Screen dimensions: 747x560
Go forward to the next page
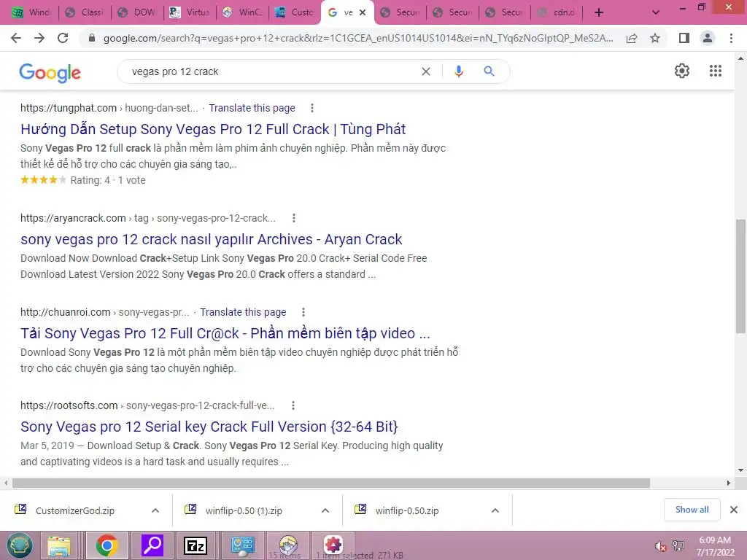point(39,38)
